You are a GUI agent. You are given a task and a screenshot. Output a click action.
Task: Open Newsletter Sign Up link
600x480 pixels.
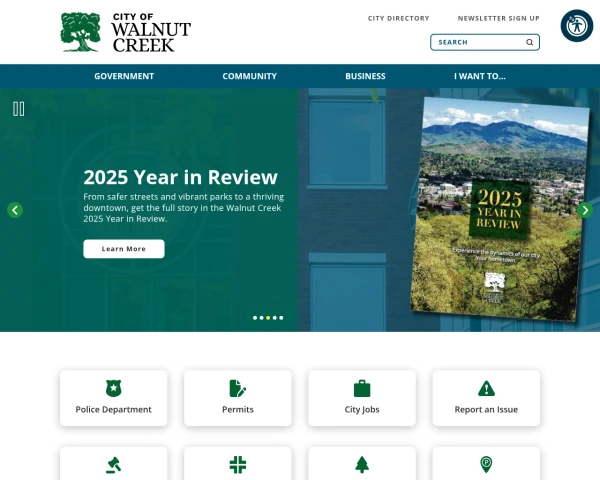coord(499,18)
